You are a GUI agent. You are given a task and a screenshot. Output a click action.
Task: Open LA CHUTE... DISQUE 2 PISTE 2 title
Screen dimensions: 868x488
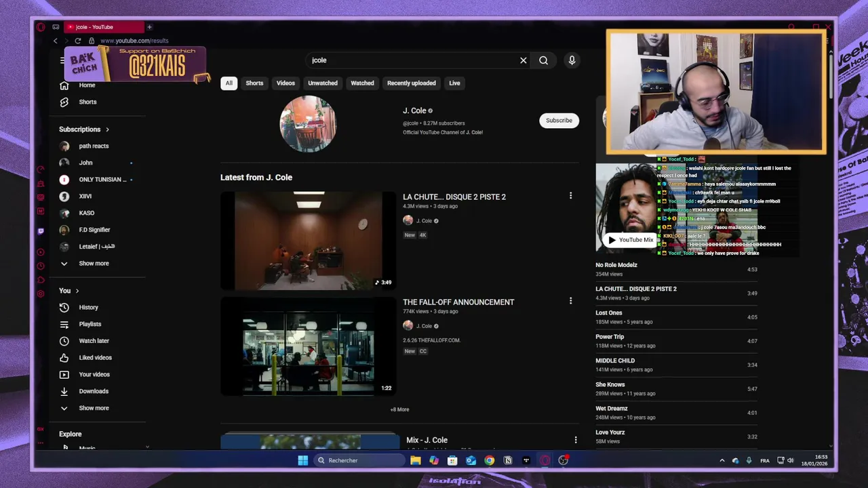(x=454, y=197)
